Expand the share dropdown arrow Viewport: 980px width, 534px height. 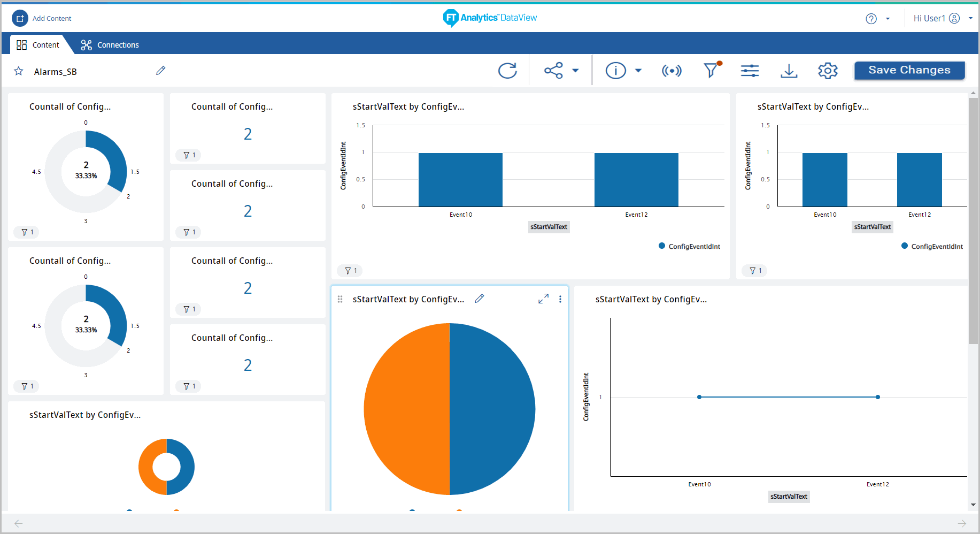point(575,71)
